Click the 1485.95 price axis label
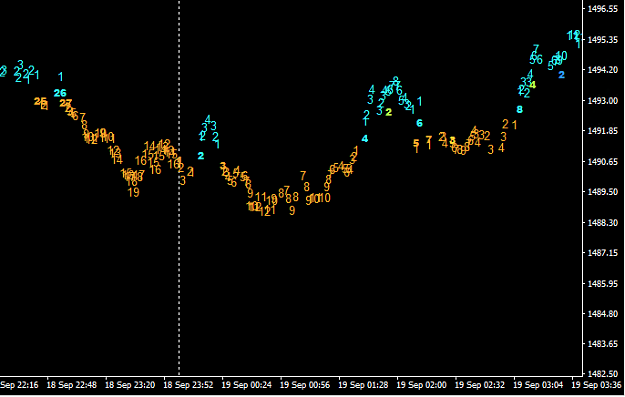The image size is (625, 397). pos(602,283)
